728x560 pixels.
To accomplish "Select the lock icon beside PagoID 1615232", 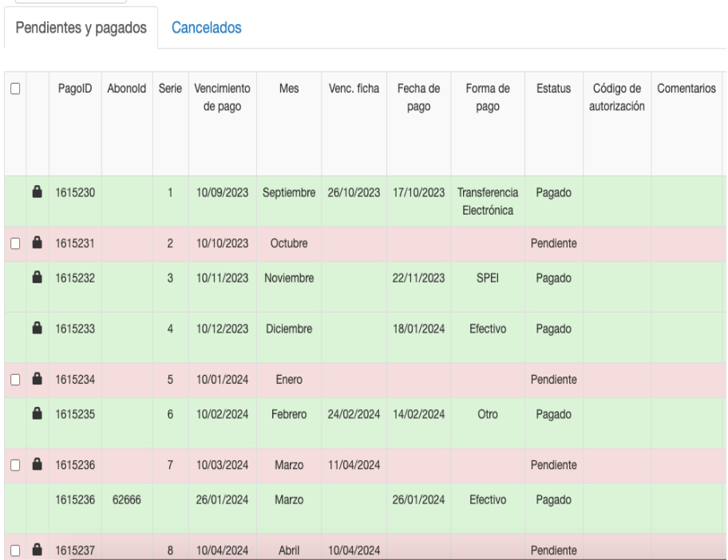I will tap(37, 277).
